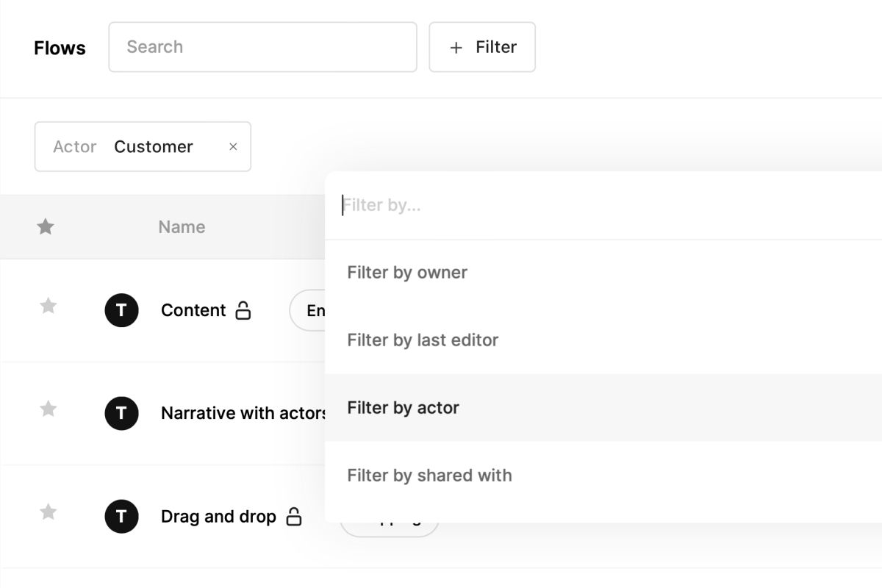The width and height of the screenshot is (882, 588).
Task: Sort by the Name column header
Action: tap(182, 227)
